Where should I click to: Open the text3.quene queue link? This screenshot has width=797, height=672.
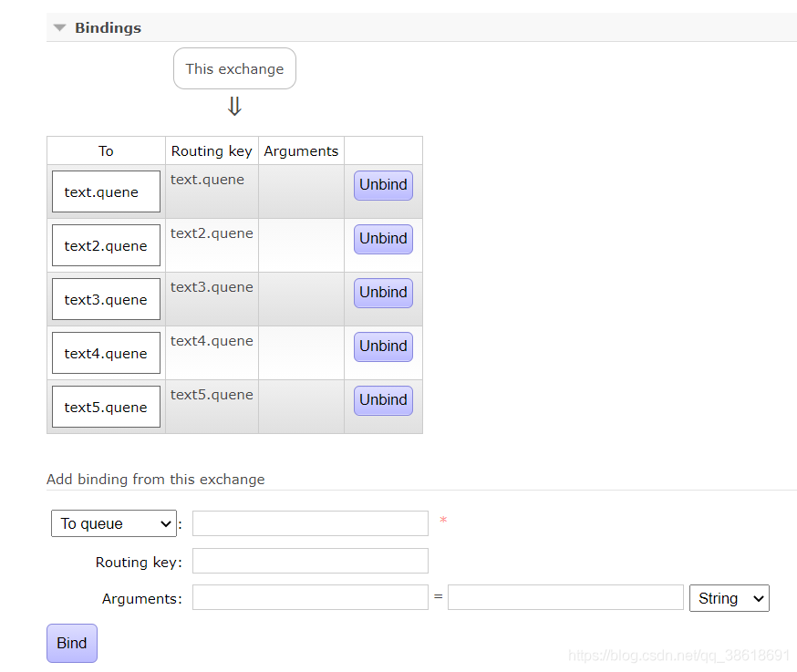pos(106,300)
